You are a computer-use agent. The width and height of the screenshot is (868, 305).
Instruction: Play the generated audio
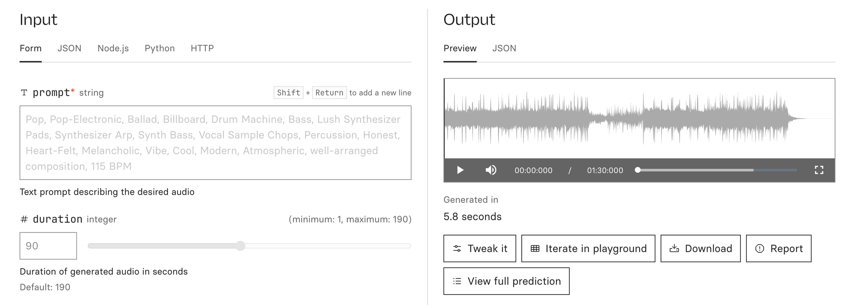[x=460, y=170]
